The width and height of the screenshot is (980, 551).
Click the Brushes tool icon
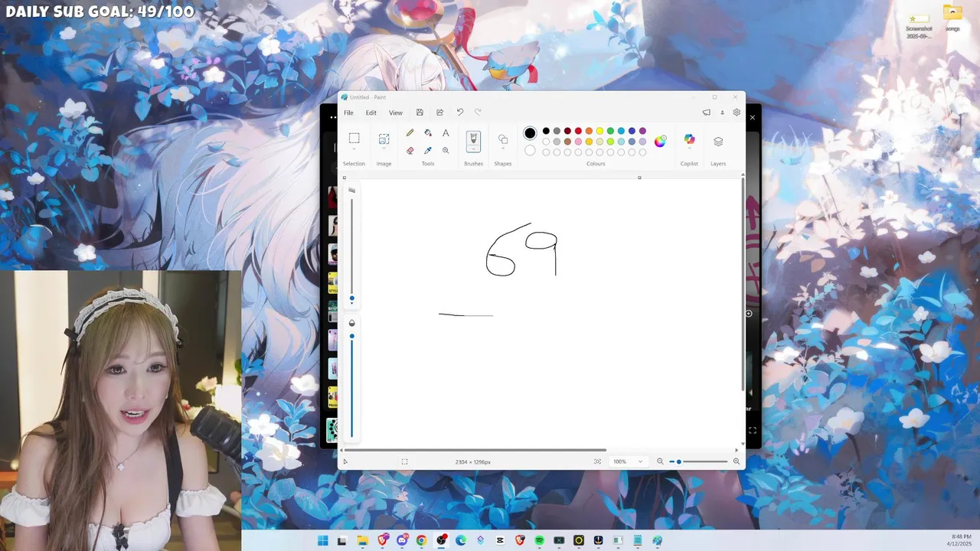click(473, 139)
